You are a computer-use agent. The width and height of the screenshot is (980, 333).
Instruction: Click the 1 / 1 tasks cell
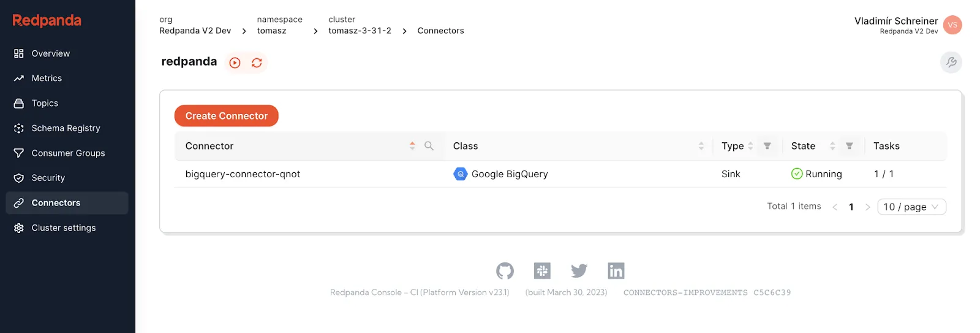coord(884,174)
